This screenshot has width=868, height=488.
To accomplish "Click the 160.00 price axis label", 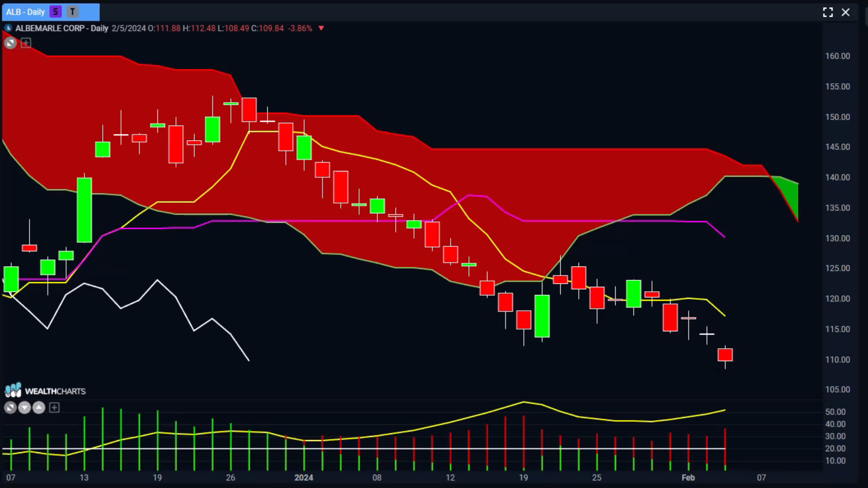I will 838,56.
